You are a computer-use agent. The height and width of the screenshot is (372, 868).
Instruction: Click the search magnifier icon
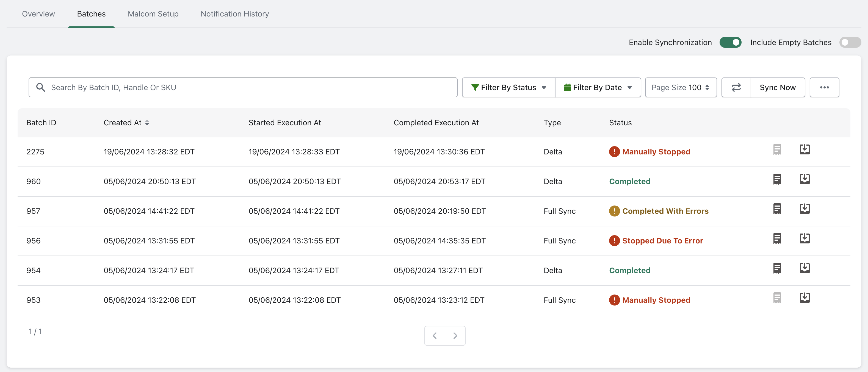41,87
